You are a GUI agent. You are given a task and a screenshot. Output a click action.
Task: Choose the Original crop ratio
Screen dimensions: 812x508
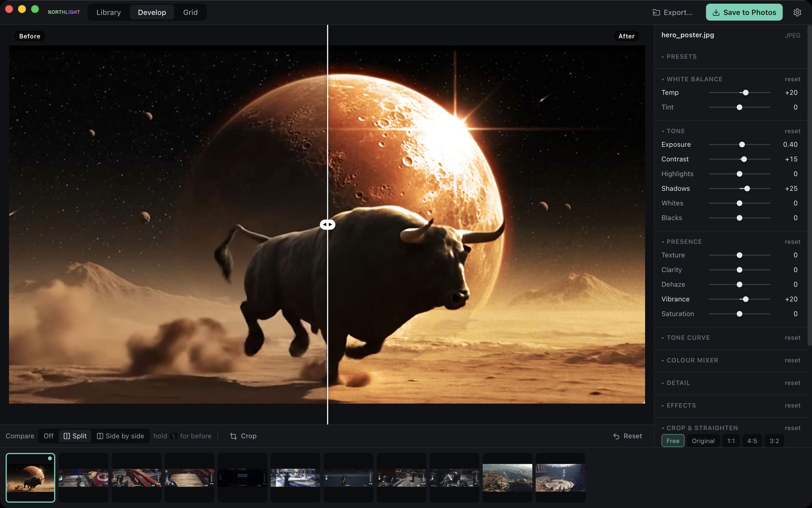point(703,441)
